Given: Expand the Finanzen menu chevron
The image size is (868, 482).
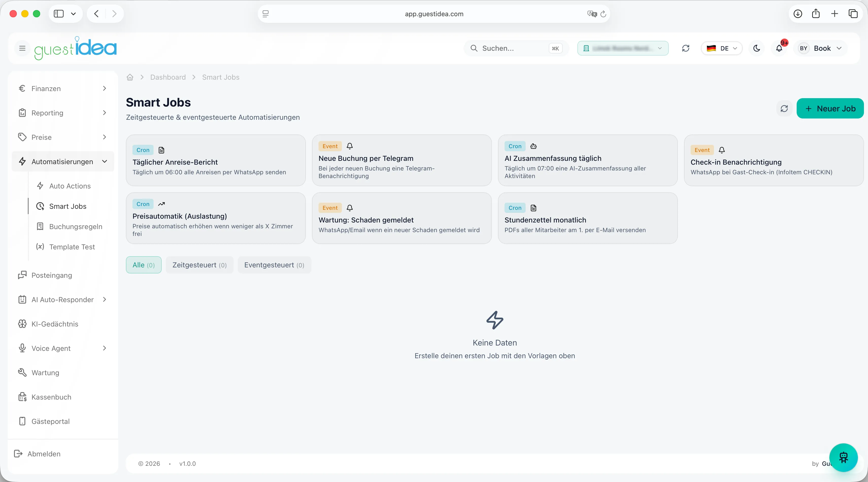Looking at the screenshot, I should [105, 88].
